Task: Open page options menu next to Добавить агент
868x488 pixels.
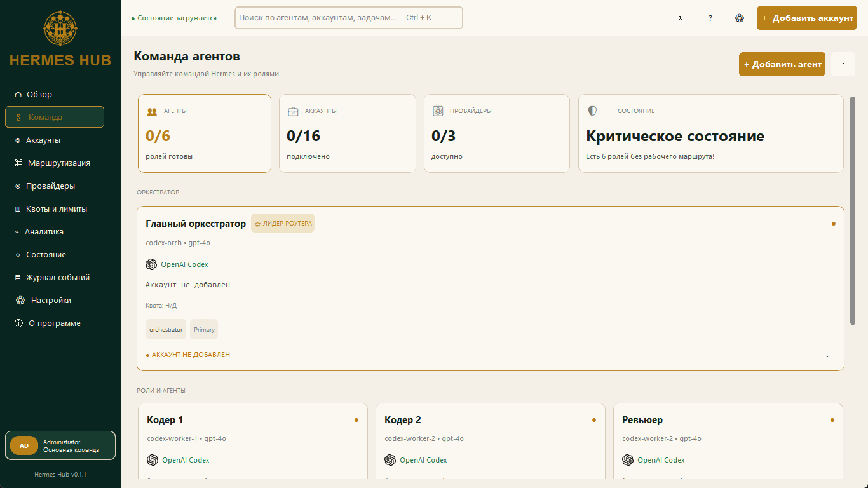Action: point(843,64)
